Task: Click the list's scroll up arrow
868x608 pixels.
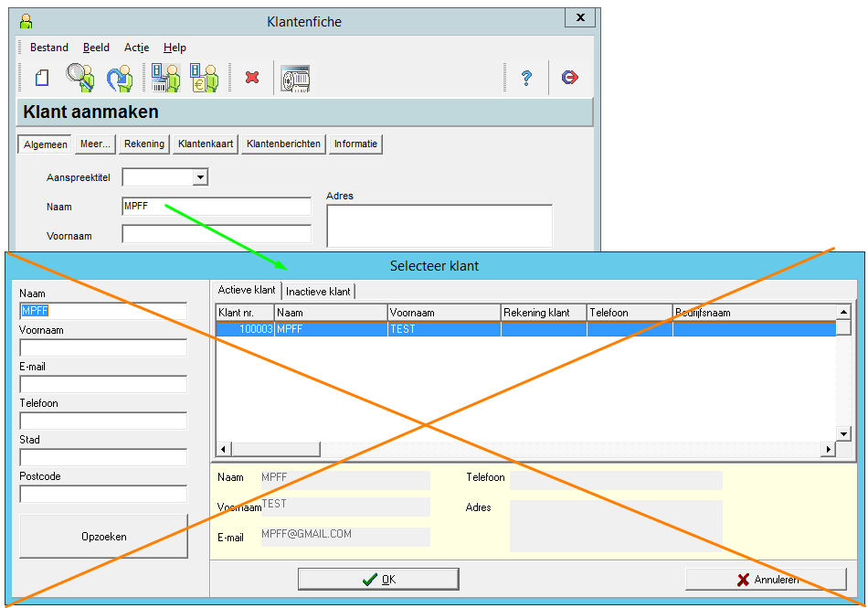Action: coord(843,312)
